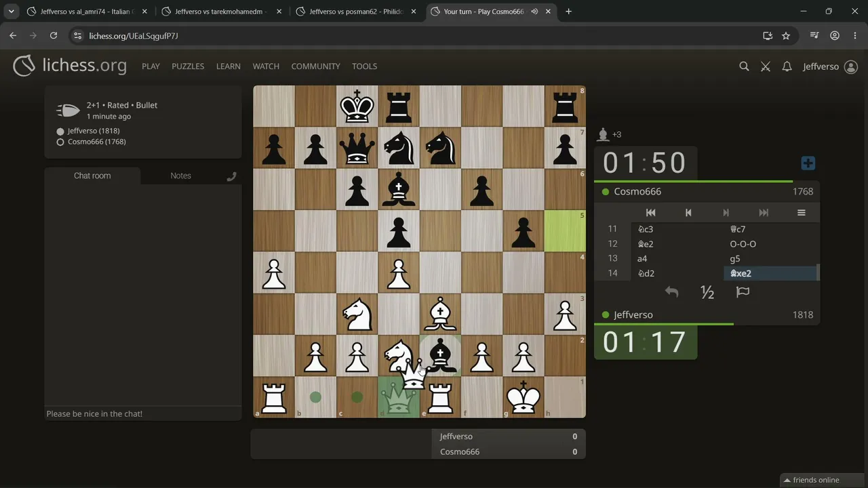The width and height of the screenshot is (868, 488).
Task: Select the white rook on a1
Action: 274,397
